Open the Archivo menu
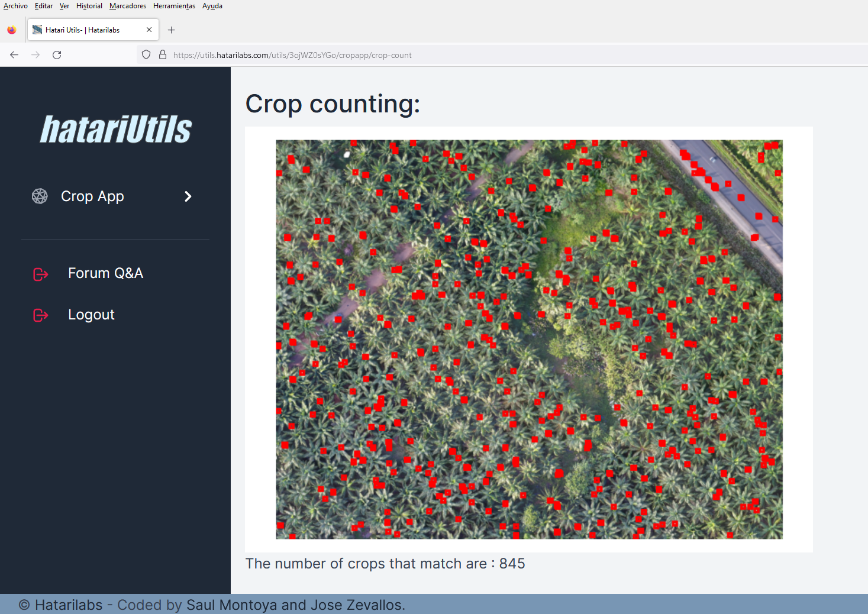Viewport: 868px width, 614px height. (x=15, y=6)
